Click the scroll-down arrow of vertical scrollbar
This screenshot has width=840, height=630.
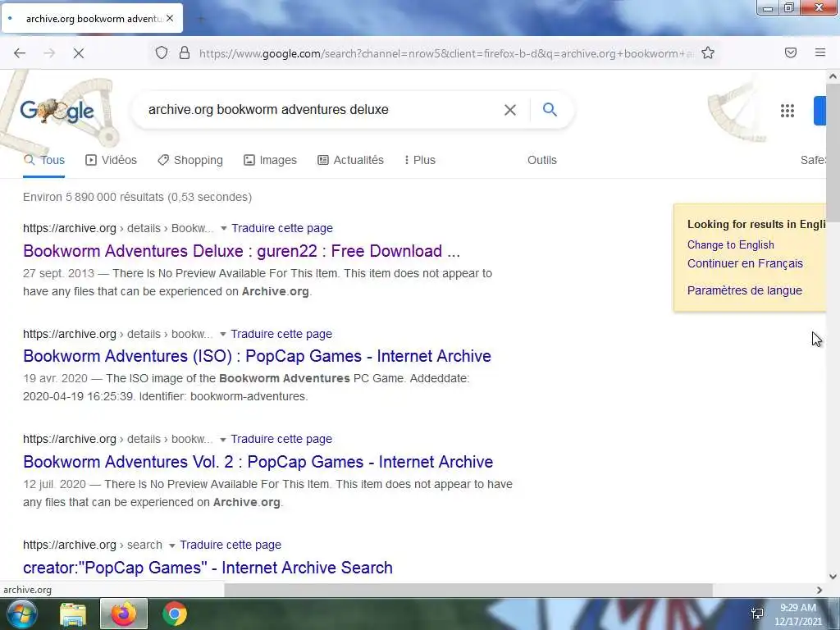[833, 577]
